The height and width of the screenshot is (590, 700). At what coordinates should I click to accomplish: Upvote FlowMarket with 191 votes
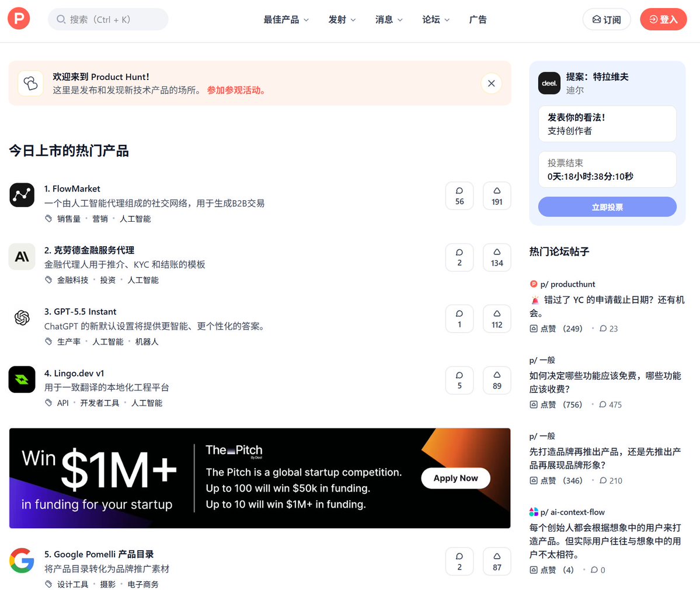pos(497,196)
